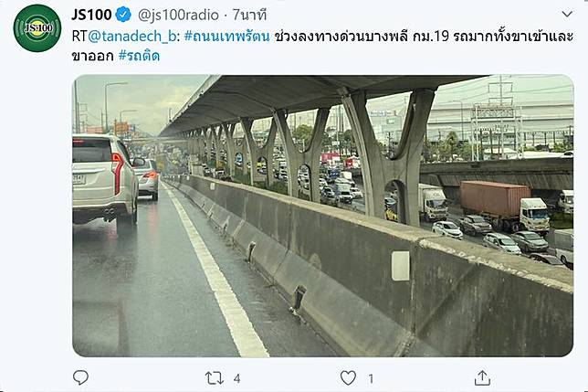This screenshot has height=392, width=588.
Task: Click the 7นาที timestamp
Action: (250, 15)
